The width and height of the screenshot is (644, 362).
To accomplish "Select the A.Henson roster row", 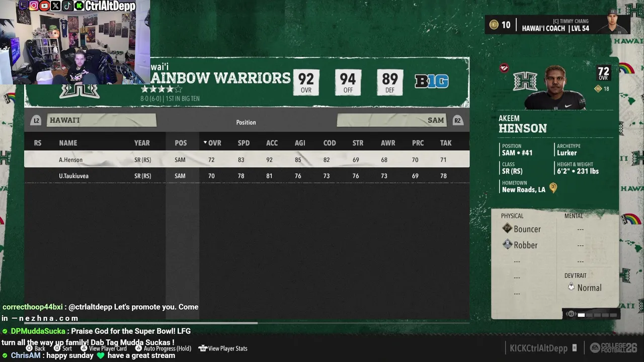I will click(247, 159).
